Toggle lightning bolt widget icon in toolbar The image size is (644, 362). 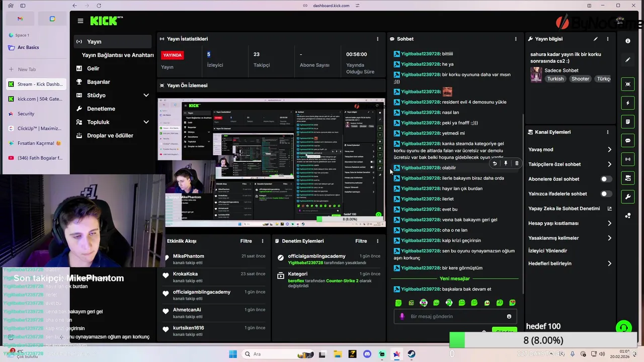(628, 103)
